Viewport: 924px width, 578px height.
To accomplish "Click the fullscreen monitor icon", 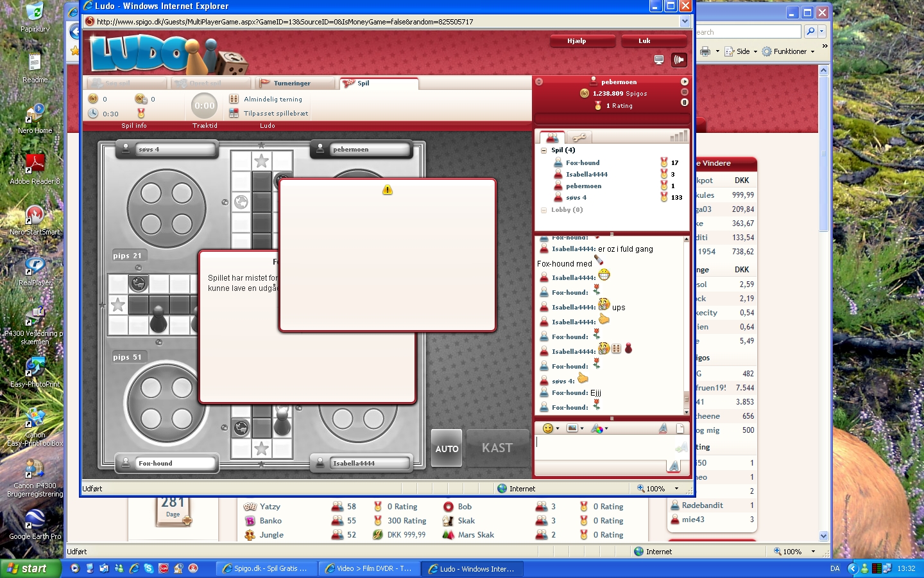I will point(658,60).
